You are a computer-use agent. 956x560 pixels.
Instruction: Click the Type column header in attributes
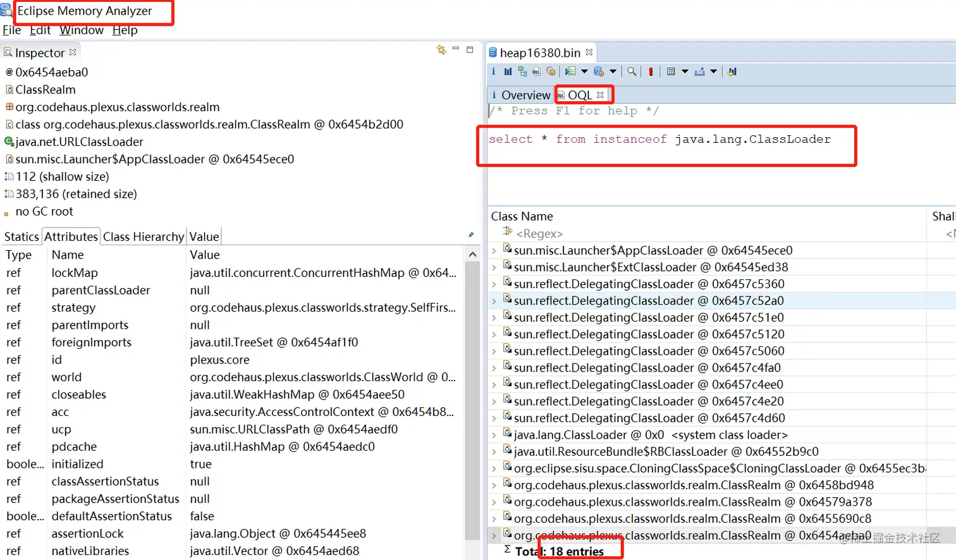(x=25, y=255)
